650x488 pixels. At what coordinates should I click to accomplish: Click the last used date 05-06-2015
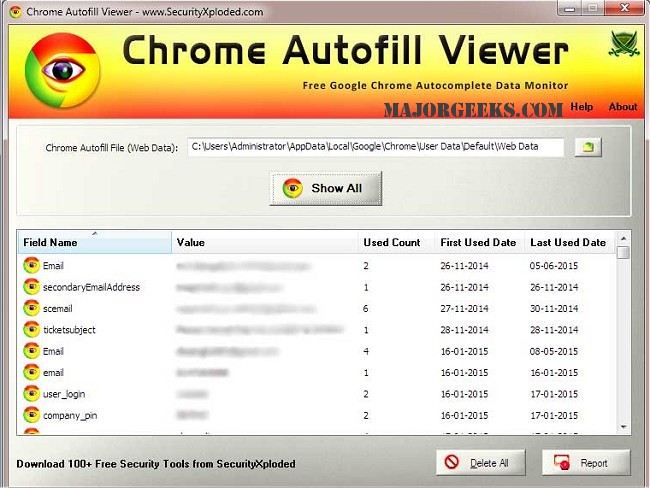tap(554, 265)
